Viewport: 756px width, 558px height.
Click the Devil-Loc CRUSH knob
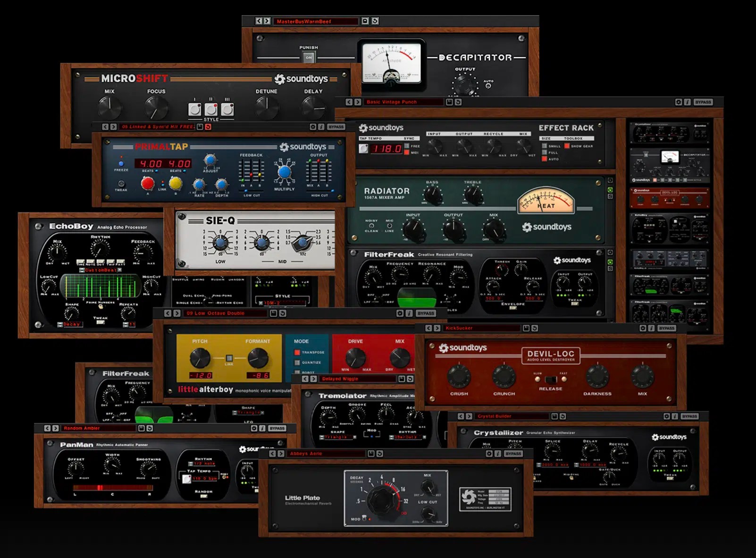click(x=459, y=376)
